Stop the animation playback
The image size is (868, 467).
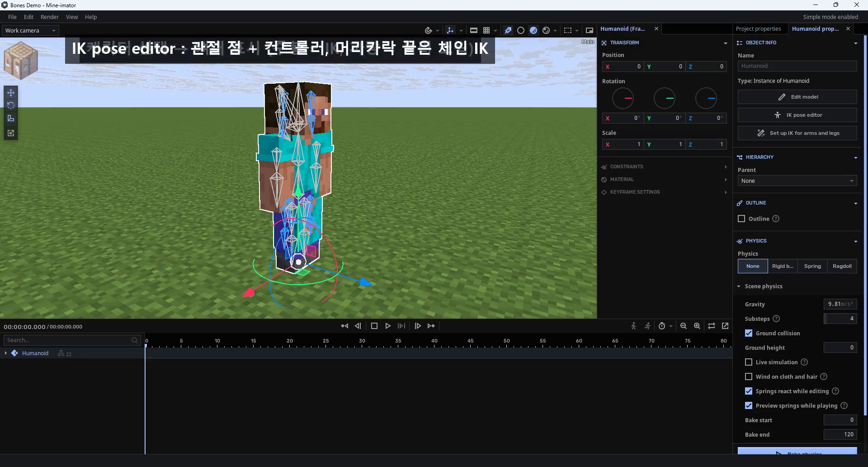(374, 326)
